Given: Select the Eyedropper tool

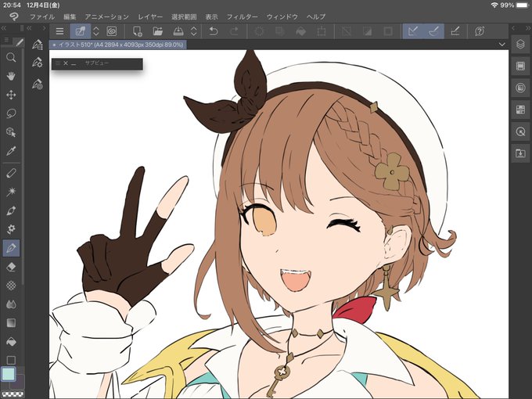Looking at the screenshot, I should pos(11,151).
